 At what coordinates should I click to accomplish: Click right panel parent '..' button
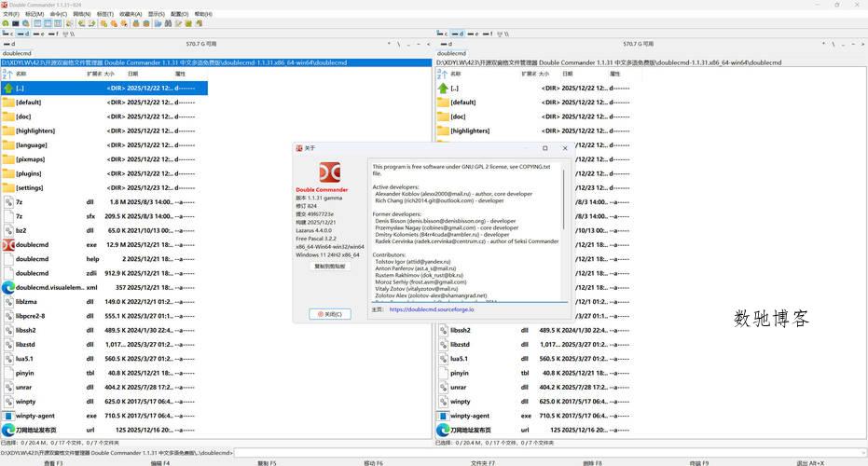tap(843, 44)
